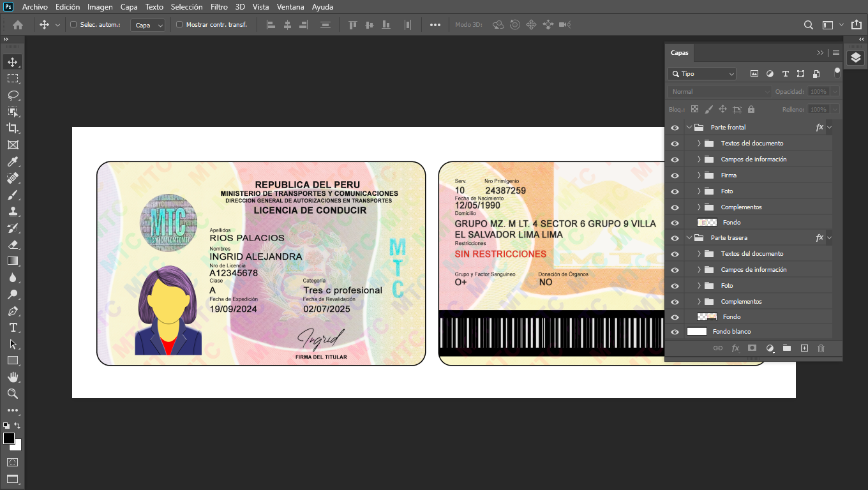The height and width of the screenshot is (490, 868).
Task: Toggle Quick Mask mode
Action: click(x=13, y=462)
